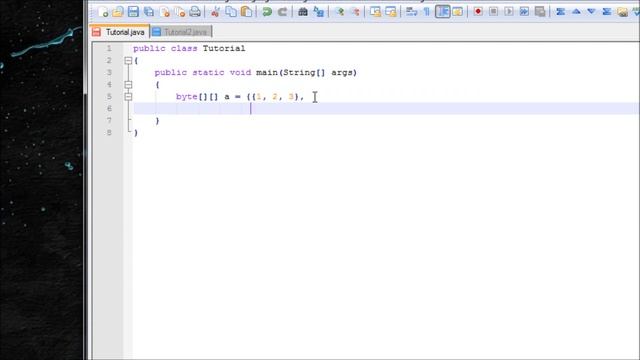Viewport: 640px width, 360px height.
Task: Open the user-defined language dialog icon
Action: coord(458,11)
